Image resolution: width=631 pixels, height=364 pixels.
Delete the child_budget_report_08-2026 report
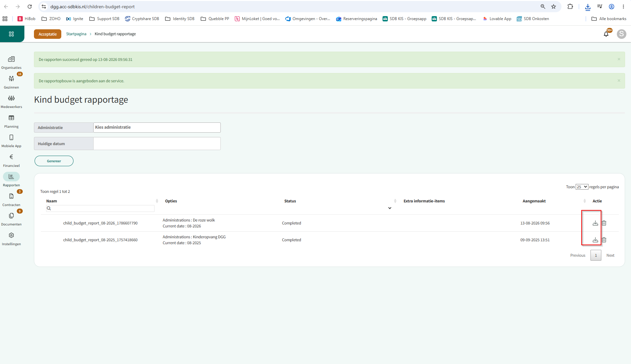604,223
